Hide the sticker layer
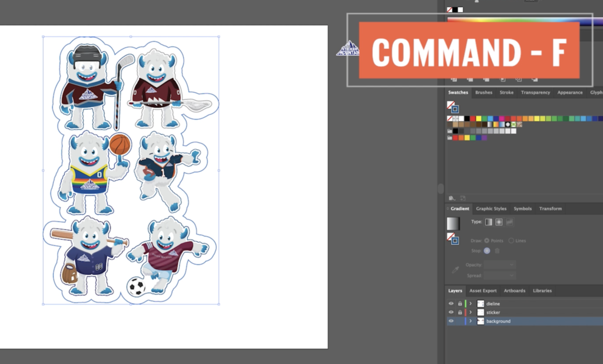Viewport: 603px width, 364px height. pyautogui.click(x=451, y=312)
